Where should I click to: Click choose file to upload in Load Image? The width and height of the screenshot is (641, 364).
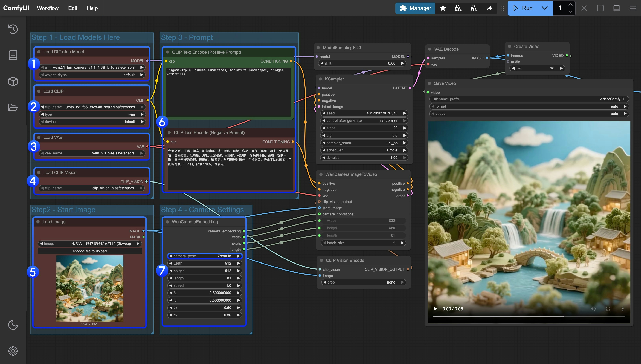coord(90,251)
